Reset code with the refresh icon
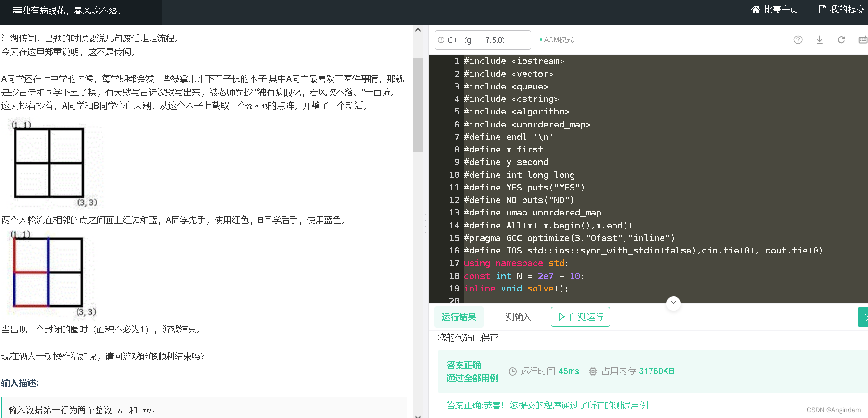868x418 pixels. tap(841, 40)
